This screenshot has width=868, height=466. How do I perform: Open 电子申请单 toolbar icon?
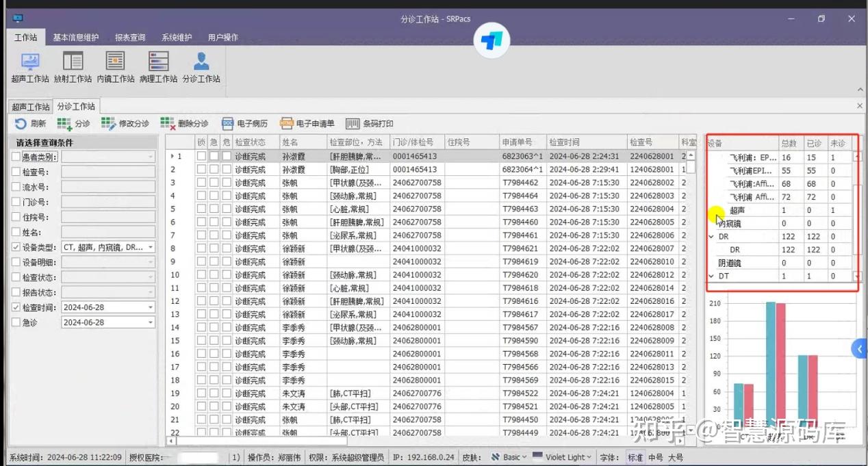tap(286, 124)
